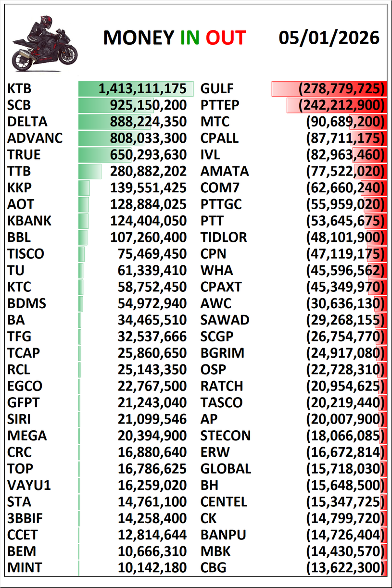Click the word IN in green
392x588 pixels.
click(189, 38)
